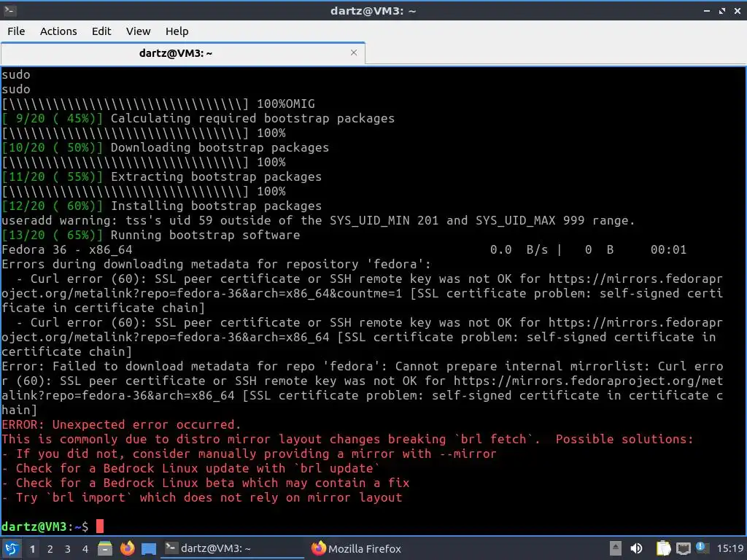Image resolution: width=747 pixels, height=560 pixels.
Task: Close the dartz@VM3: ~ terminal tab
Action: pyautogui.click(x=354, y=52)
